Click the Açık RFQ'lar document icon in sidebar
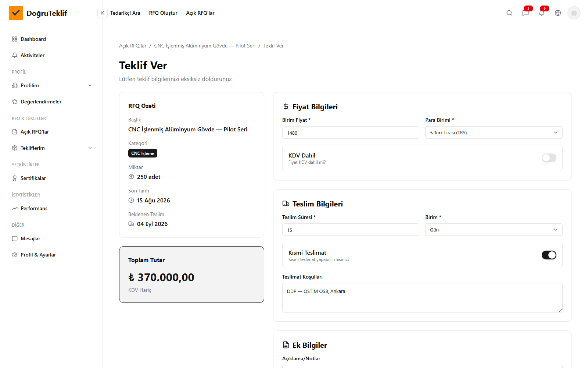Viewport: 588px width, 368px height. [15, 132]
